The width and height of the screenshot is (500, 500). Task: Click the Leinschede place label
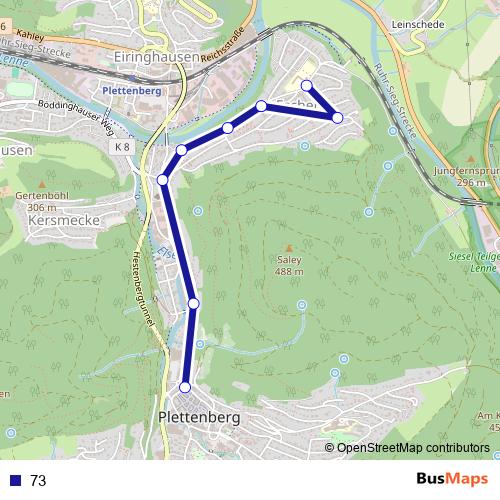click(418, 24)
